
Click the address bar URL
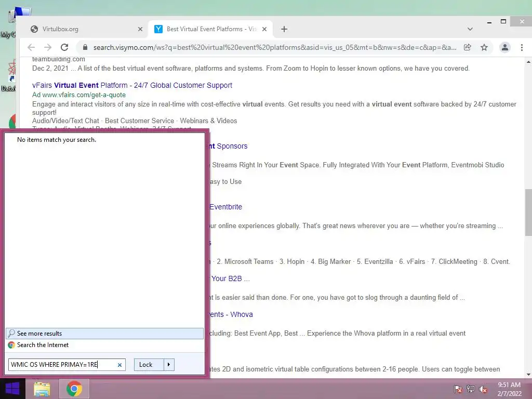(x=274, y=47)
